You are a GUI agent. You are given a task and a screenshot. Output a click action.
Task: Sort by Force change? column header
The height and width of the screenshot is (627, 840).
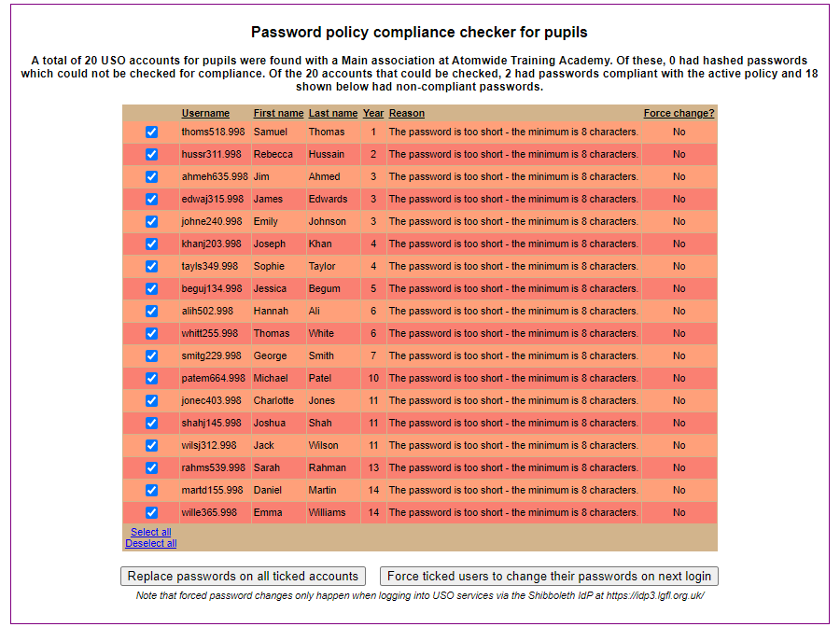click(x=679, y=113)
